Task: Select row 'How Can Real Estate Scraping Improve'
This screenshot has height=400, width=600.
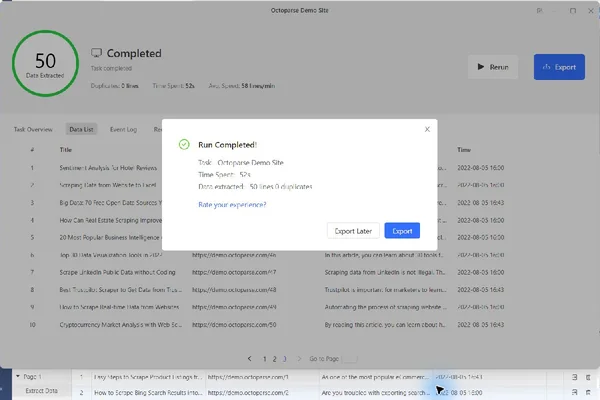Action: coord(110,220)
